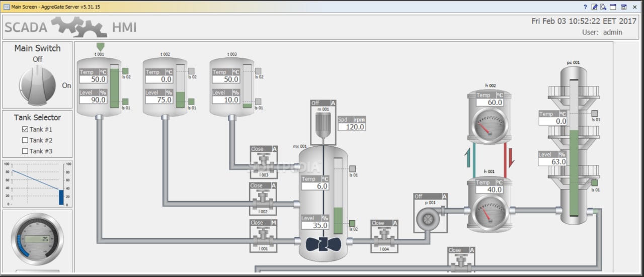The height and width of the screenshot is (277, 644).
Task: Toggle the A mode indicator on valve l 003
Action: point(275,149)
